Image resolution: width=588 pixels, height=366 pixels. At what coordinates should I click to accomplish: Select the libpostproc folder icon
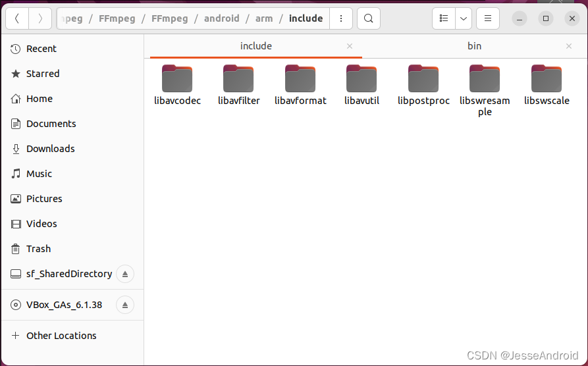pos(423,79)
